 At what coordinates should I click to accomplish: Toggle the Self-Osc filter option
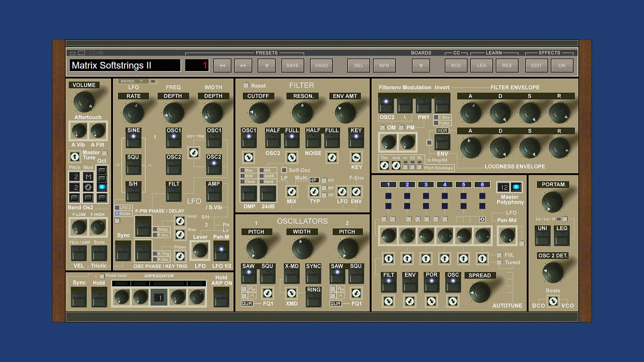tap(283, 170)
